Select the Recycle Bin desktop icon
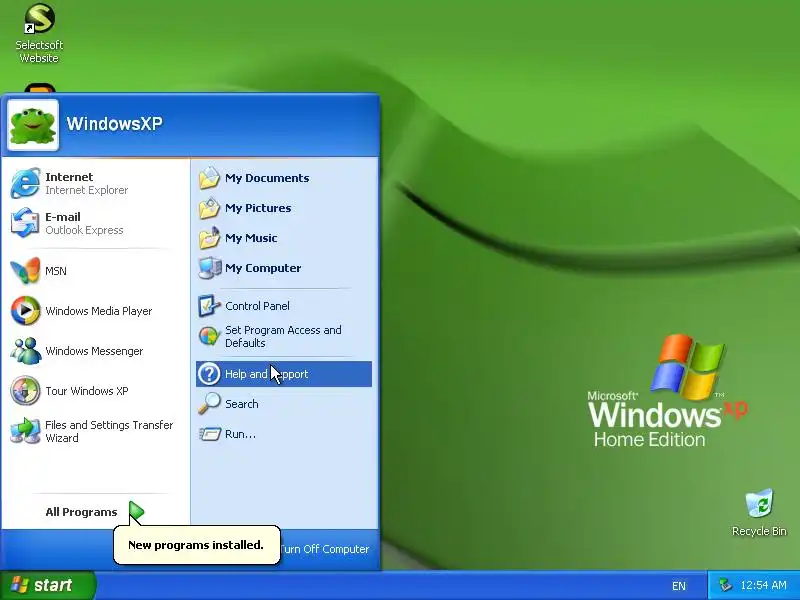Viewport: 800px width, 600px height. coord(759,513)
